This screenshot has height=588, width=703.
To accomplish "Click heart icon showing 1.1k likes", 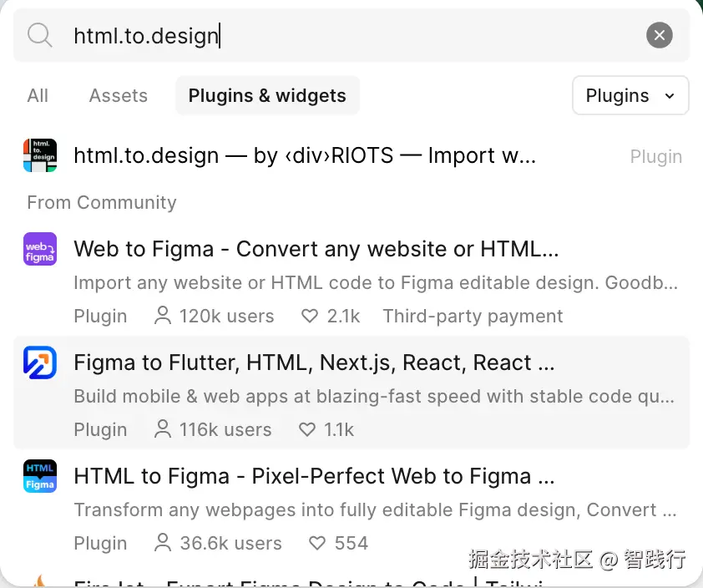I will pyautogui.click(x=308, y=430).
